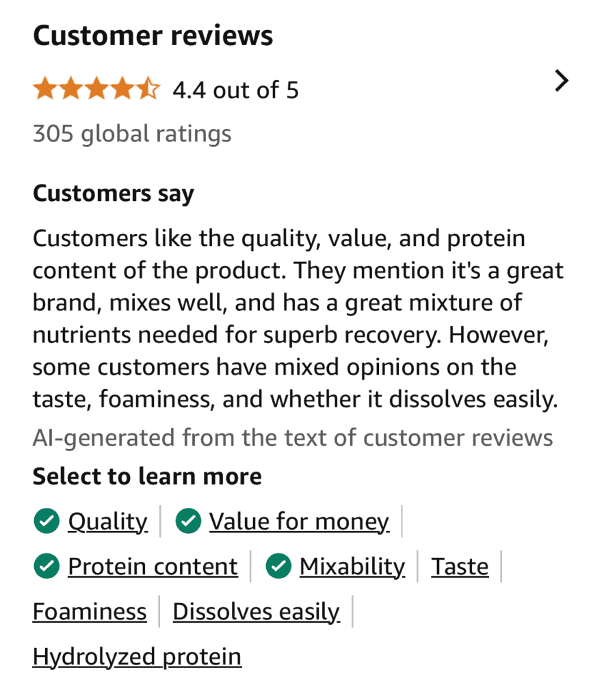
Task: Click the green checkmark beside Protein content
Action: 46,566
